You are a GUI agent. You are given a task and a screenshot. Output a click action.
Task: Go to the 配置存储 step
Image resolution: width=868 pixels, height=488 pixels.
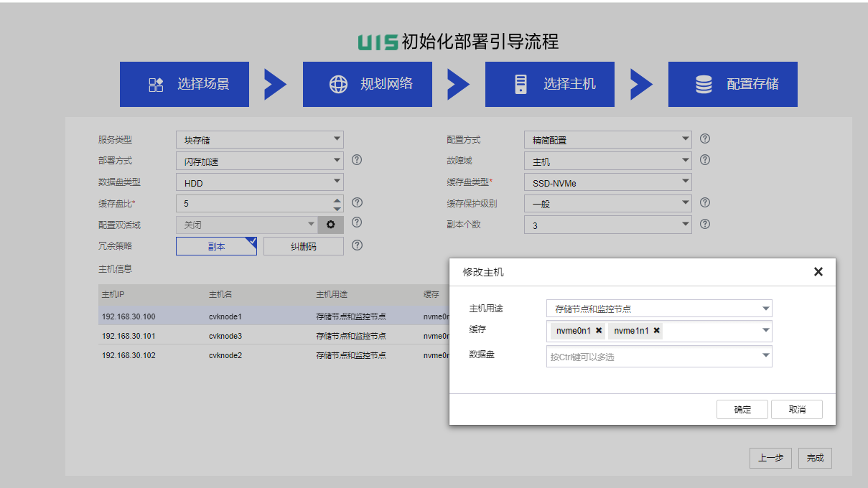(733, 85)
